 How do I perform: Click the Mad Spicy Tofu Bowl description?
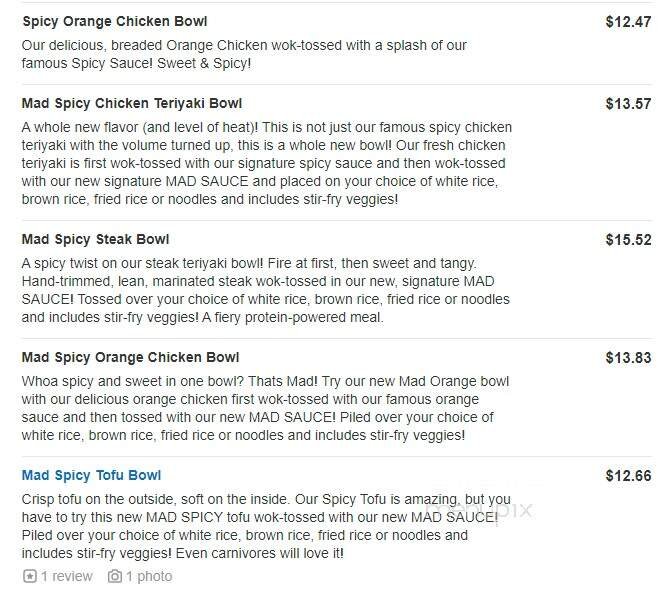click(x=266, y=526)
